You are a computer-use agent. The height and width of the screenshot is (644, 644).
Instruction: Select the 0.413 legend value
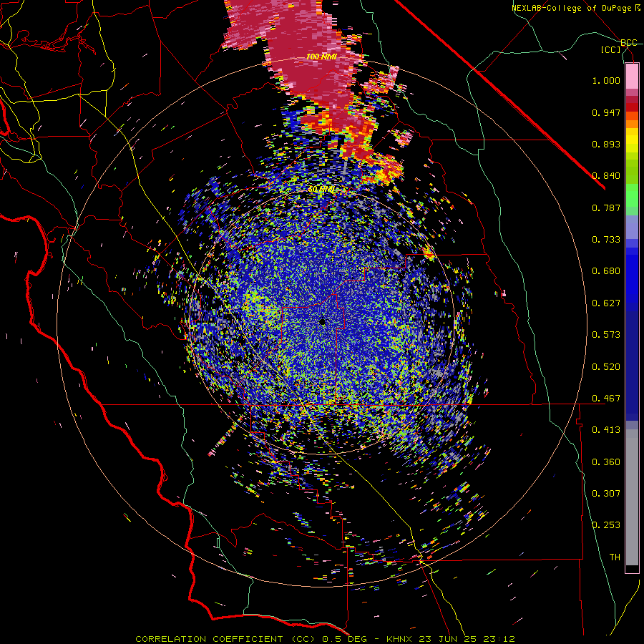pos(606,430)
